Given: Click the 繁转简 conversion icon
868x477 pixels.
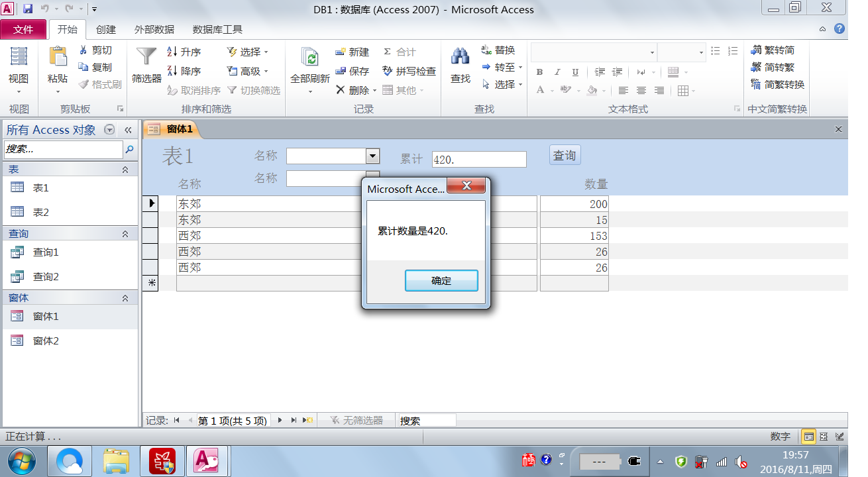Looking at the screenshot, I should pyautogui.click(x=756, y=50).
